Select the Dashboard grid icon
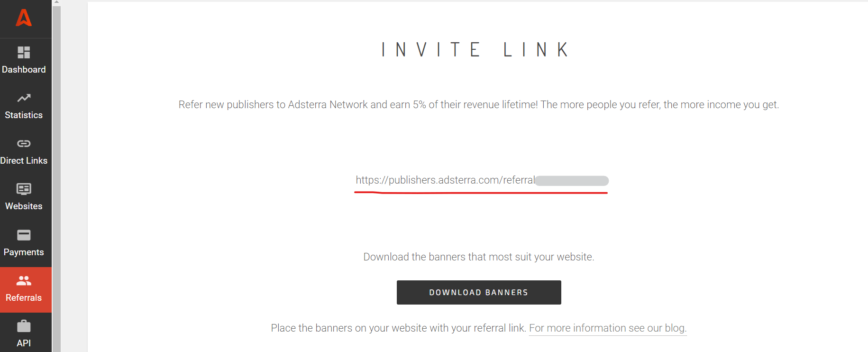This screenshot has height=352, width=868. pos(23,52)
